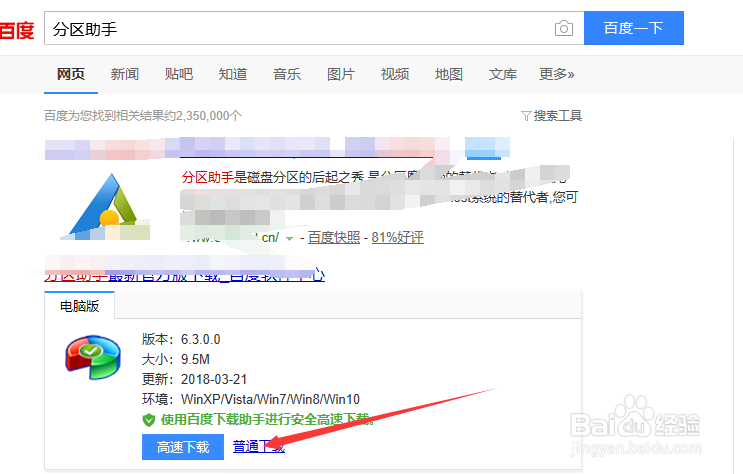This screenshot has width=743, height=474.
Task: Switch to the 视频 tab
Action: [395, 74]
